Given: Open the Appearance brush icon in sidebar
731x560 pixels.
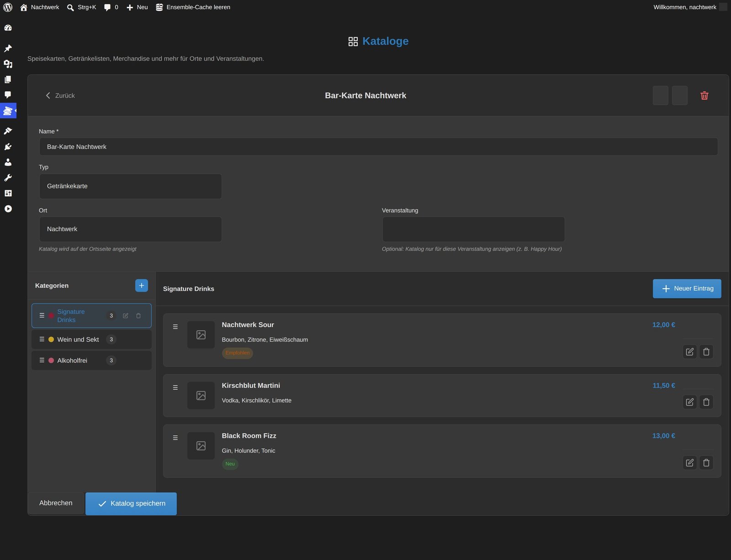Looking at the screenshot, I should [8, 131].
